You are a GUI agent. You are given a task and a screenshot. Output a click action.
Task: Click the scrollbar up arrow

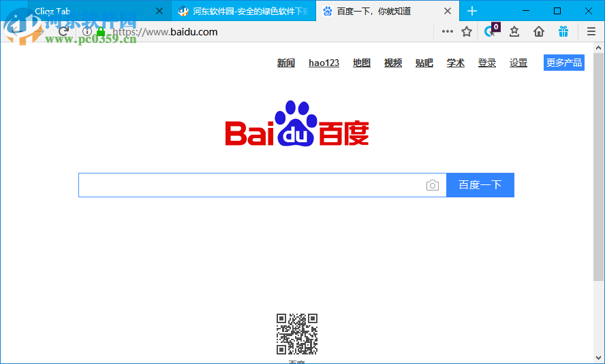point(598,48)
